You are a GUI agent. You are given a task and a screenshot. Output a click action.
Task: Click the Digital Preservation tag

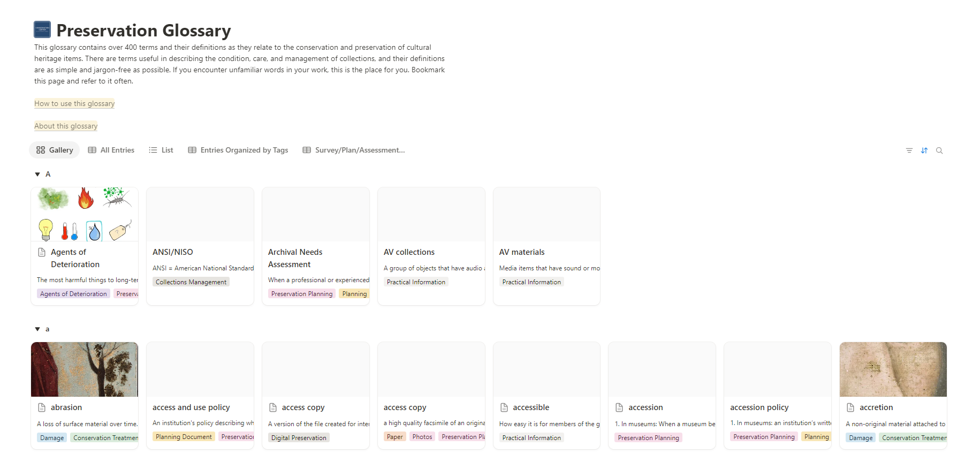tap(299, 438)
